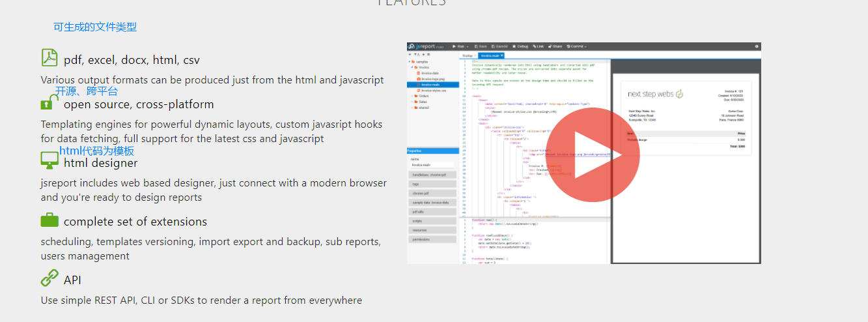This screenshot has width=868, height=322.
Task: Click Save in the video preview toolbar
Action: pyautogui.click(x=481, y=46)
